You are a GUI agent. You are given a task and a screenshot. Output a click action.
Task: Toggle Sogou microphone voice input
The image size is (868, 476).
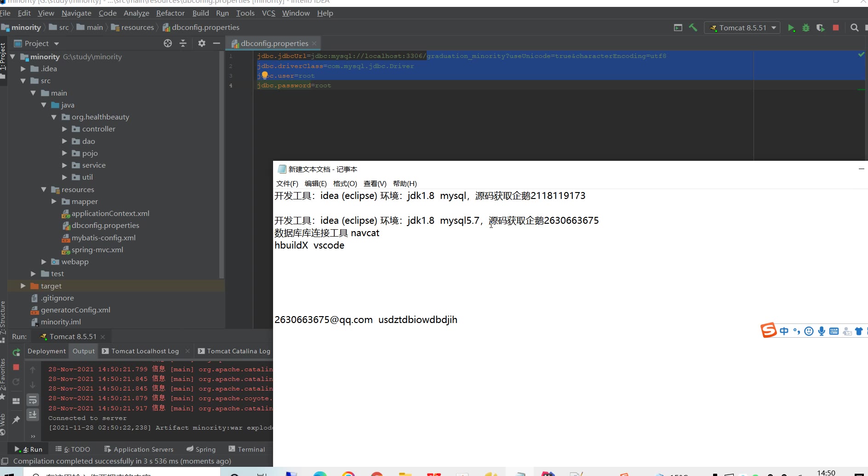tap(822, 331)
